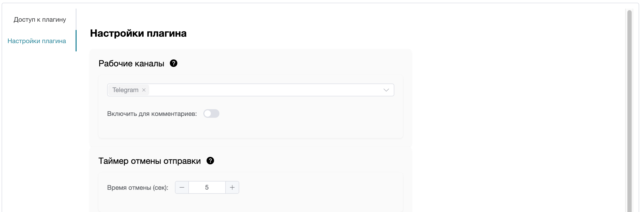Click the minus icon for cancel time
The image size is (644, 212).
tap(182, 187)
